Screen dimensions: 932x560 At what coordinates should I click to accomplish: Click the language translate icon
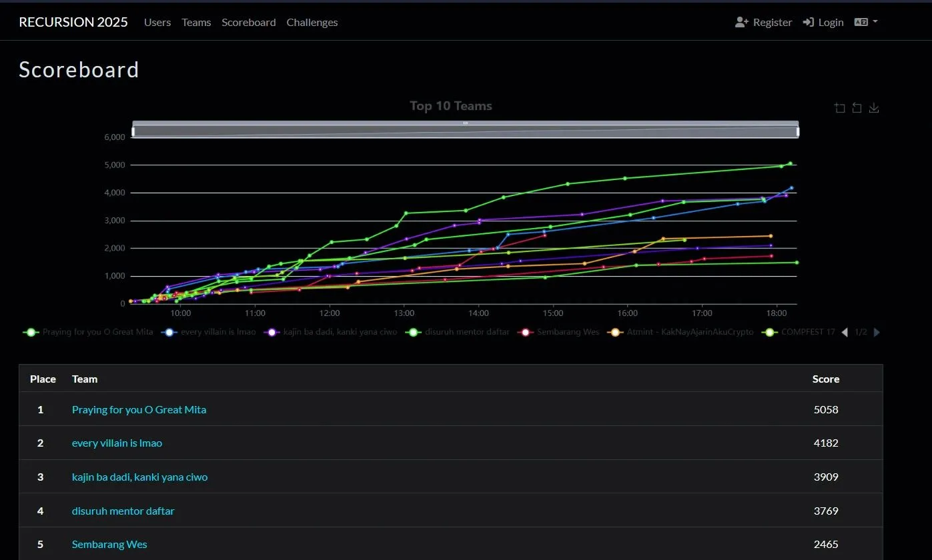(861, 22)
